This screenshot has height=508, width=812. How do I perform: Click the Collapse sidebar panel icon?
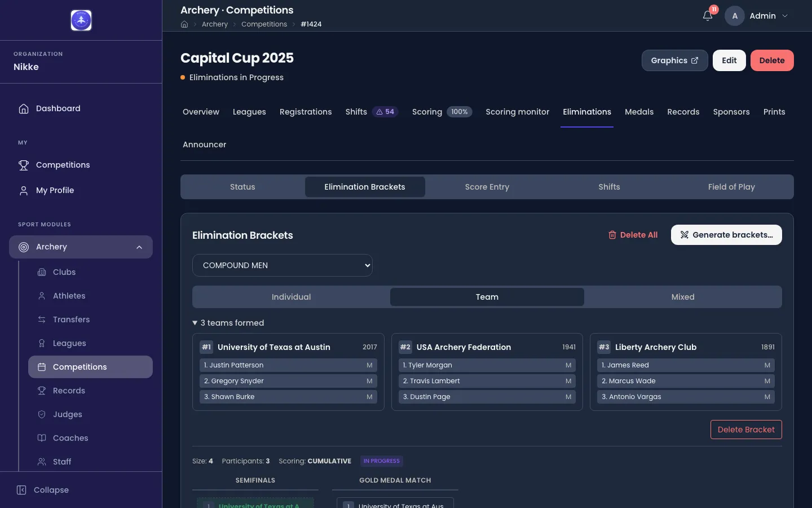coord(21,490)
